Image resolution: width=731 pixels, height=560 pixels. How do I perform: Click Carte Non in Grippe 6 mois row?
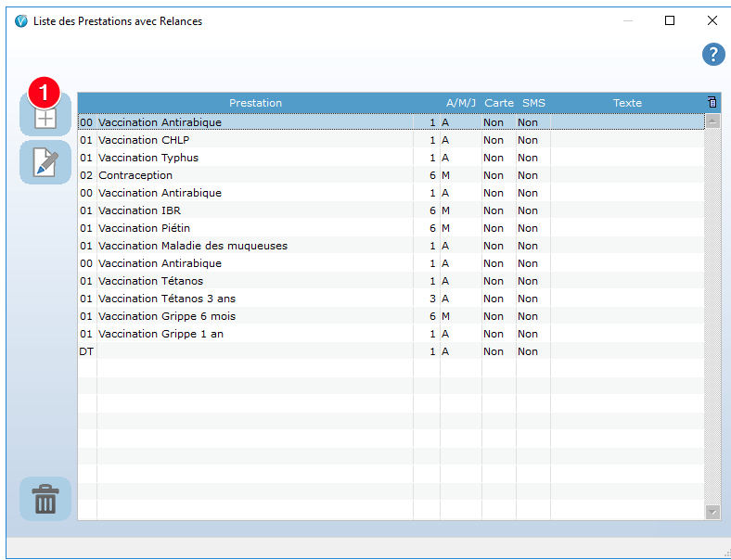[x=494, y=316]
